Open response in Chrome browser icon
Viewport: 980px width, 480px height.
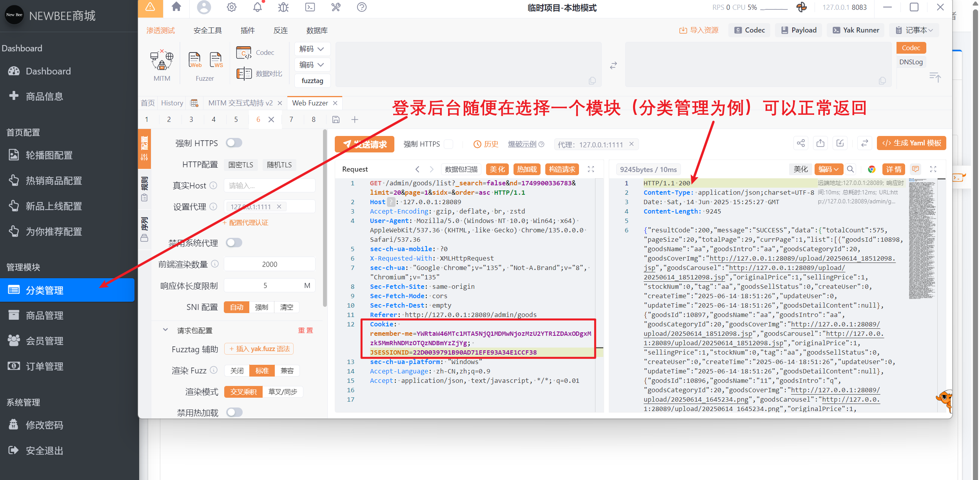(871, 169)
